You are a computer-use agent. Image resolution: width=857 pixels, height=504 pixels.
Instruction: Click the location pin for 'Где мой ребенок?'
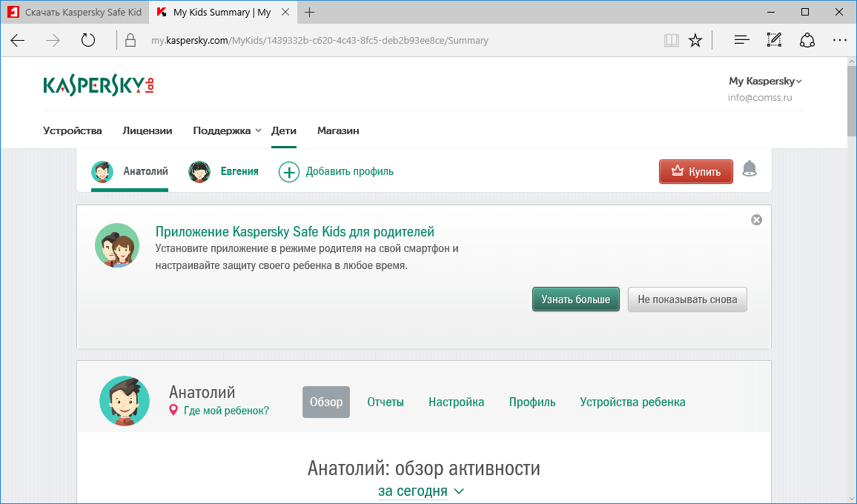(172, 410)
